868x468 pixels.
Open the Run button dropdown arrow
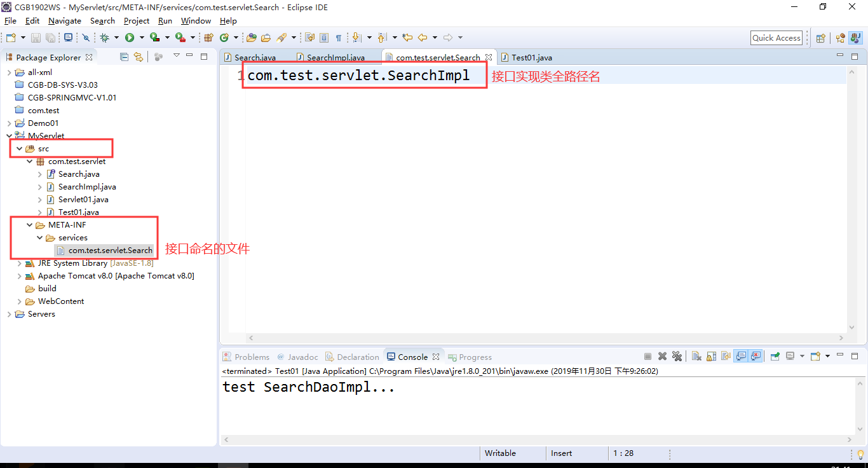[x=142, y=38]
